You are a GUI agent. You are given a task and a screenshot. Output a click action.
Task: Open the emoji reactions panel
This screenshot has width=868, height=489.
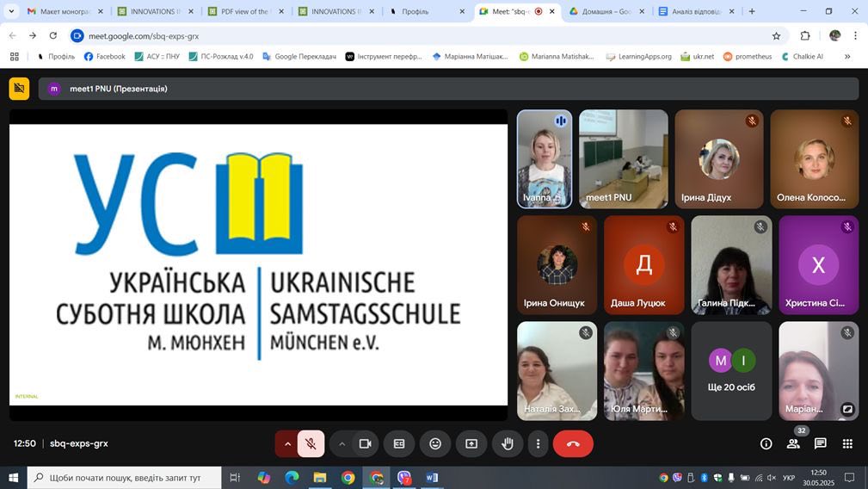tap(435, 443)
